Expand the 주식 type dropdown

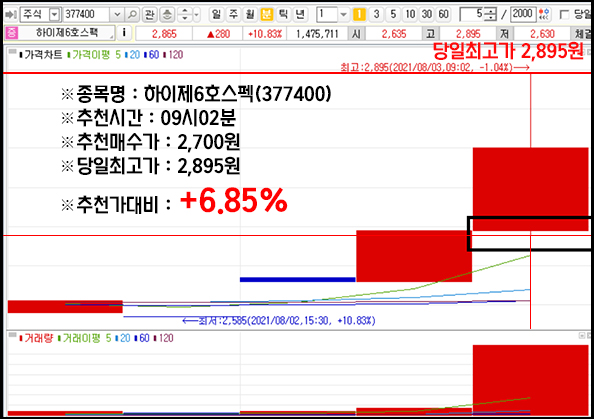pyautogui.click(x=55, y=15)
